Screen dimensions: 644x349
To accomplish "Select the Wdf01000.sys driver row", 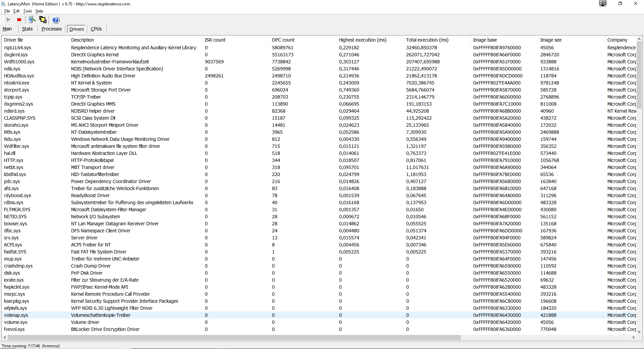I will (319, 62).
